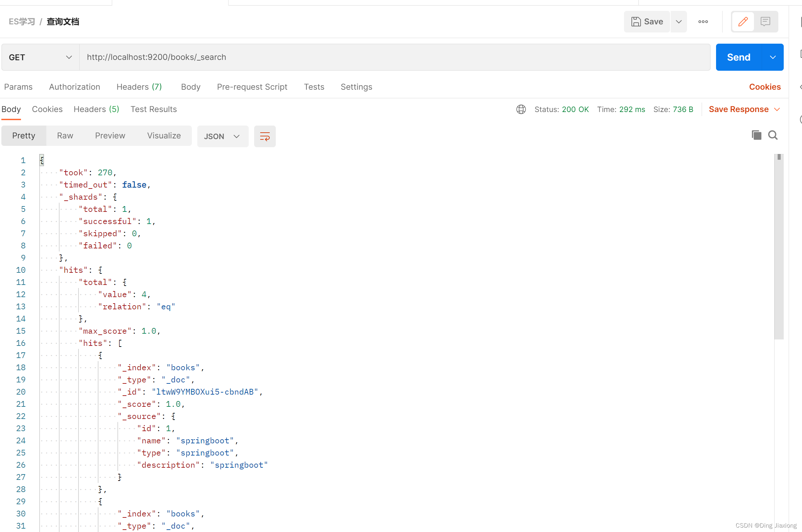Click the globe network information icon
802x532 pixels.
[x=521, y=109]
